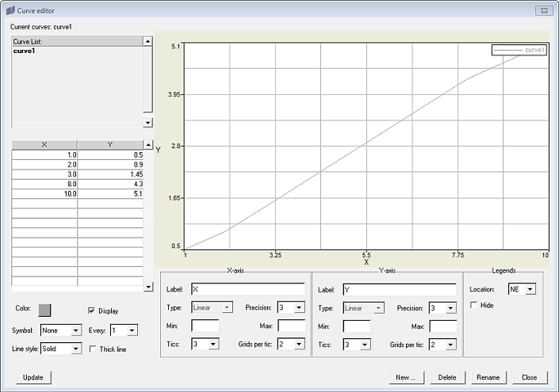This screenshot has width=559, height=392.
Task: Check the Hide legend checkbox
Action: pyautogui.click(x=474, y=305)
